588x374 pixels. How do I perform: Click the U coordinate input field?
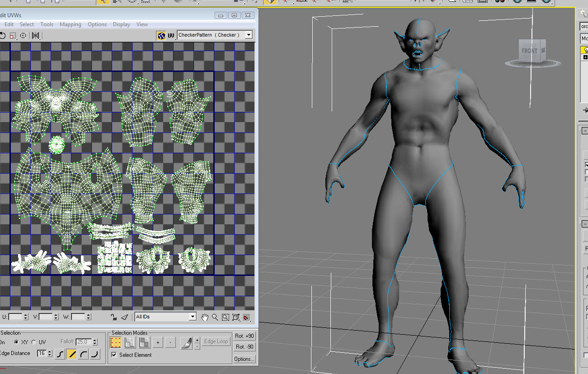(15, 317)
